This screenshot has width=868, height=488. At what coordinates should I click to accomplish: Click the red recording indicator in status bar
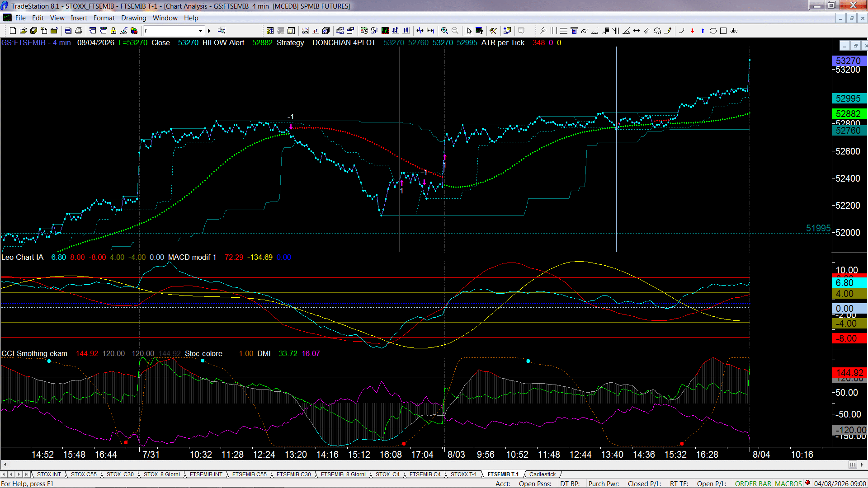(808, 483)
